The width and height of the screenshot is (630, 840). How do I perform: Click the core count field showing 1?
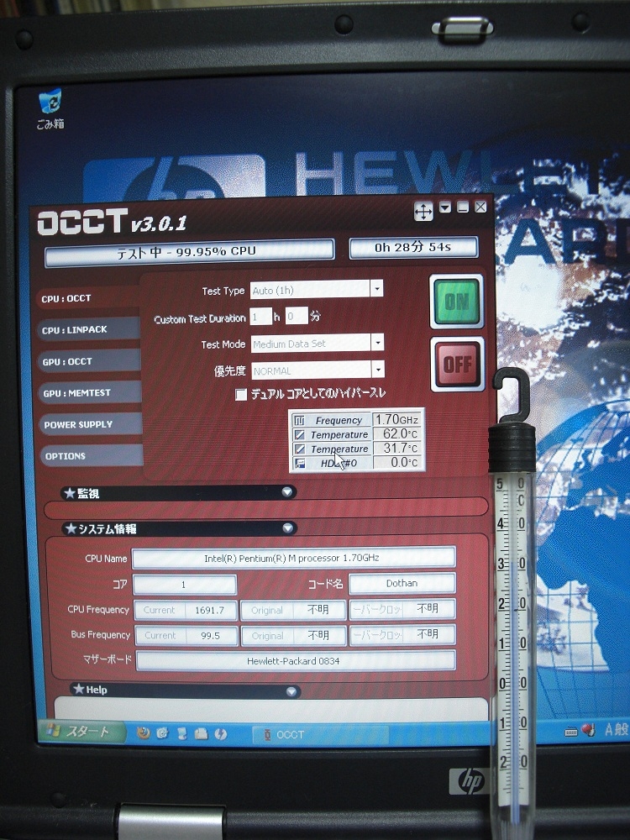click(x=184, y=585)
